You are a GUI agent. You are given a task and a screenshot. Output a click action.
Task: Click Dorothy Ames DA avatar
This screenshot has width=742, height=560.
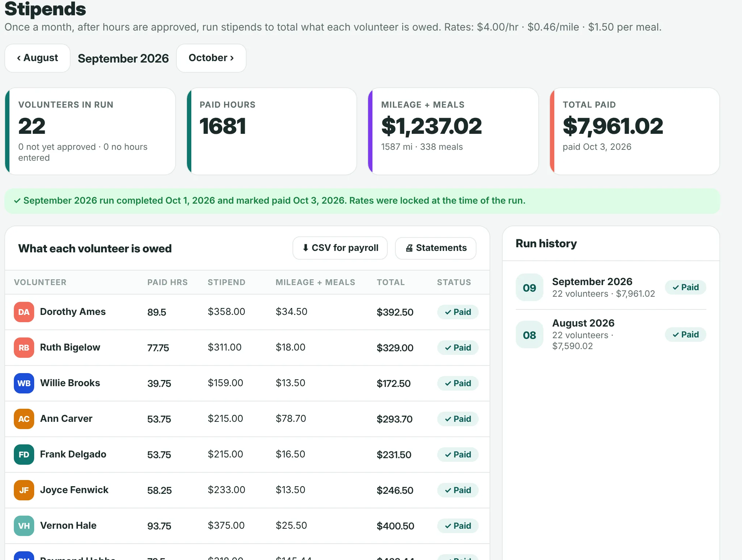tap(24, 312)
